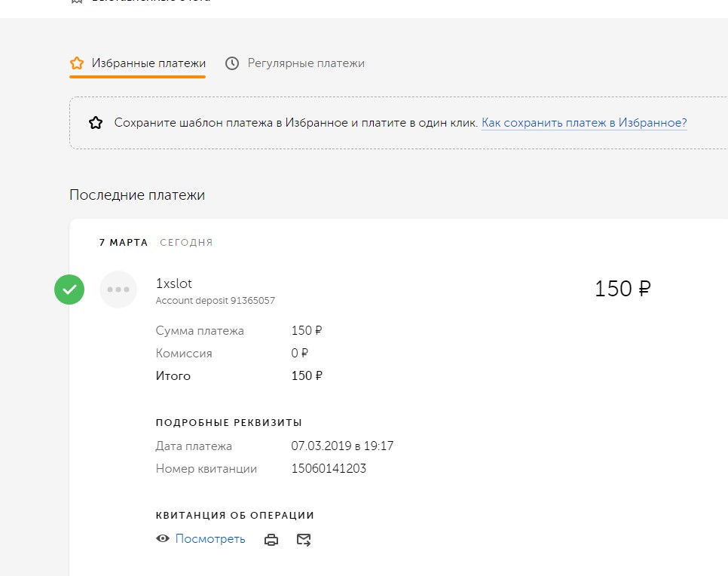Switch to the Избранные платежи tab

(x=148, y=63)
